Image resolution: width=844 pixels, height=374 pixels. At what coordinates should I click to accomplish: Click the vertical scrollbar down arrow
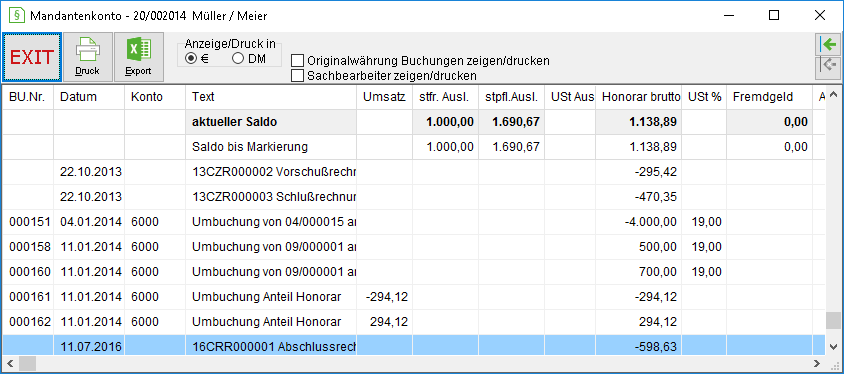(834, 347)
